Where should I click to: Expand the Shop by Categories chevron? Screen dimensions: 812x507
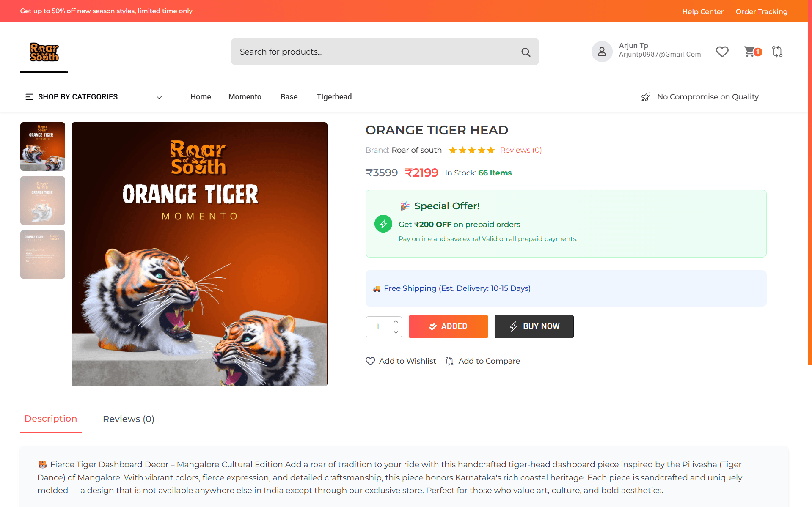point(159,97)
